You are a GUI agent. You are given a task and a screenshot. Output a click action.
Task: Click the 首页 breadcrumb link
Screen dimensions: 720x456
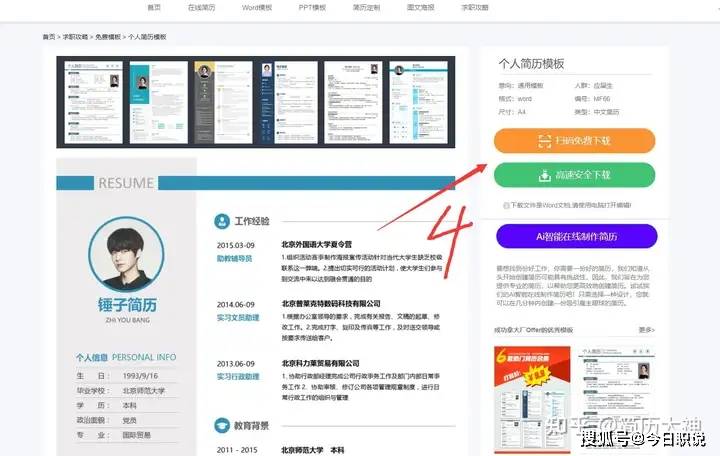click(x=49, y=36)
